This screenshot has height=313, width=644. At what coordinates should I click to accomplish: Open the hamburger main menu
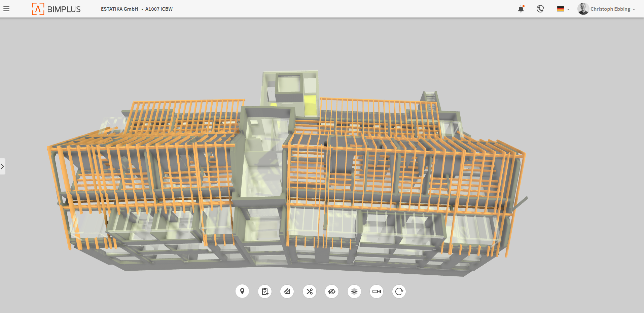(x=6, y=9)
